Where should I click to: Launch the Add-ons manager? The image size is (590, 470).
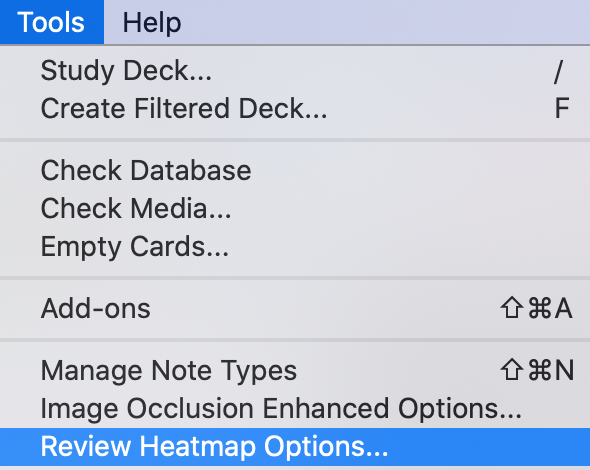click(295, 309)
